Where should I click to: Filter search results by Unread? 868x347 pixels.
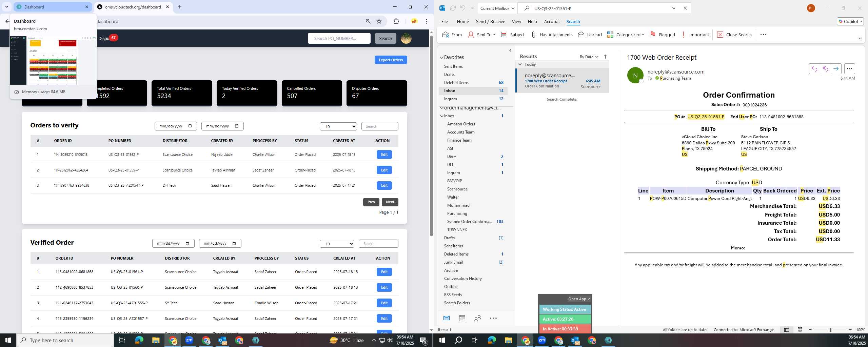coord(590,35)
